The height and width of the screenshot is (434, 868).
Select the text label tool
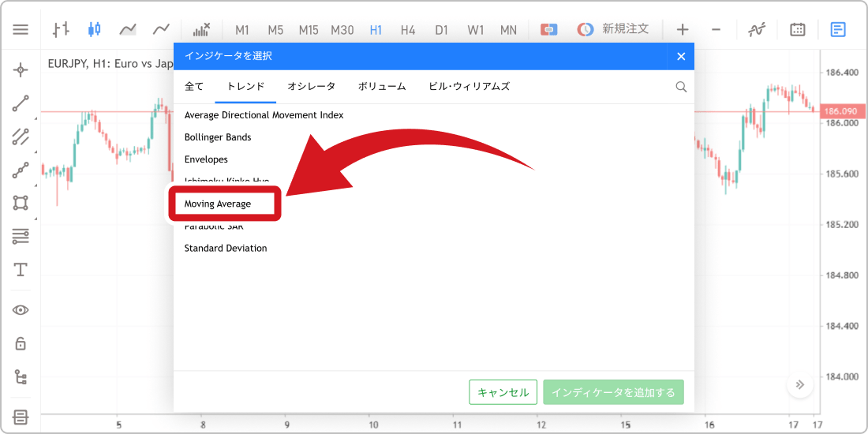tap(21, 270)
